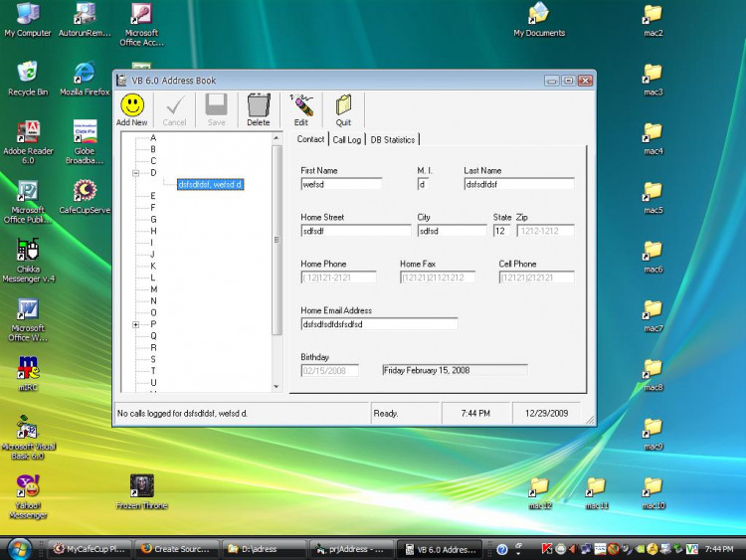The width and height of the screenshot is (746, 560).
Task: Select letter G in the tree
Action: click(x=153, y=220)
